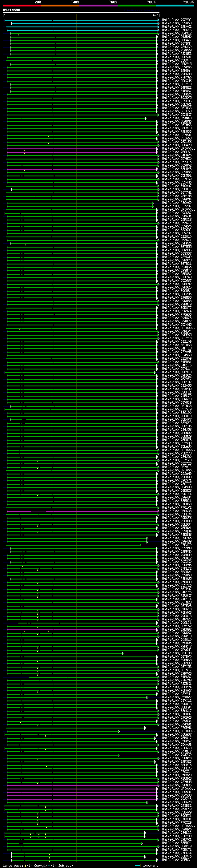Select hit label UniRef100_Q5FB34
This screenshot has width=197, height=868.
[x=177, y=860]
